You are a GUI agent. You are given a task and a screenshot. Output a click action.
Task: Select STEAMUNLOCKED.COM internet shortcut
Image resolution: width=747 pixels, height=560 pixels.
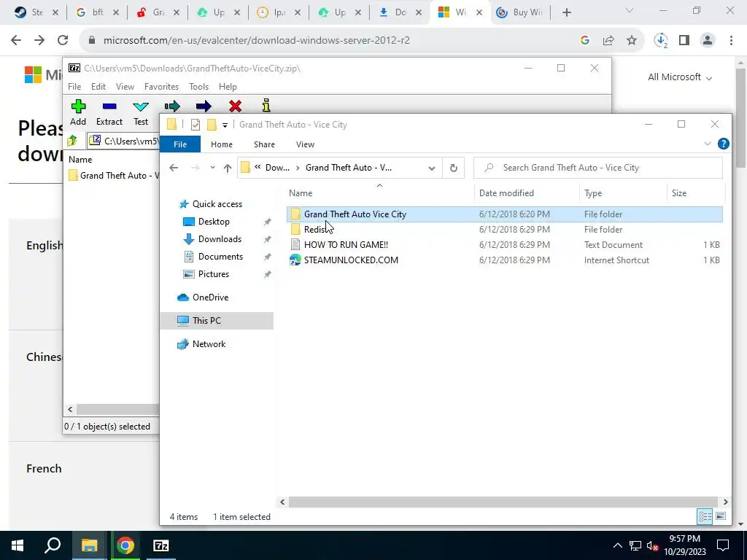click(x=505, y=260)
